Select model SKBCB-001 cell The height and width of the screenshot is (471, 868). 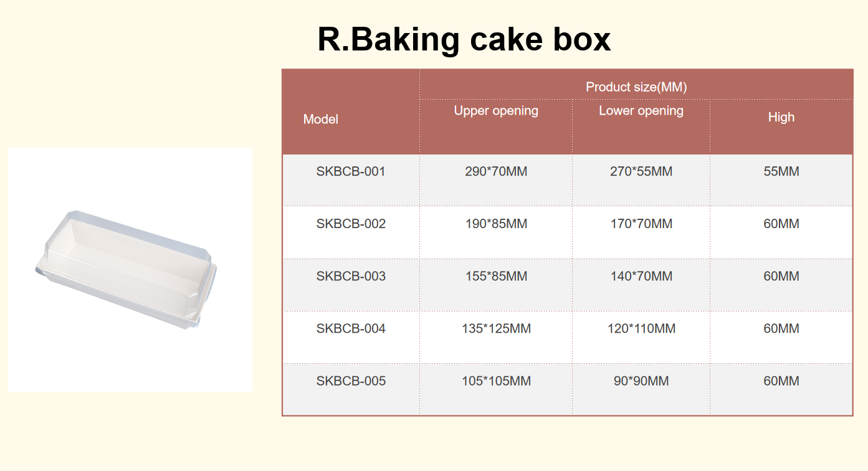point(351,171)
